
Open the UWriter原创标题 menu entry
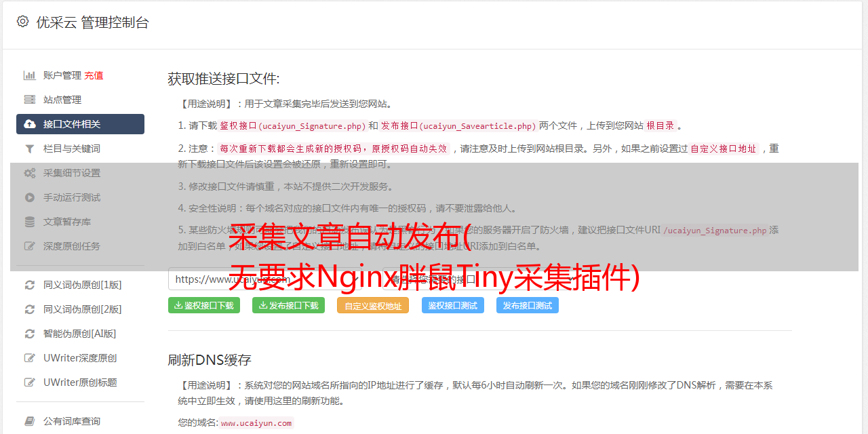point(80,382)
